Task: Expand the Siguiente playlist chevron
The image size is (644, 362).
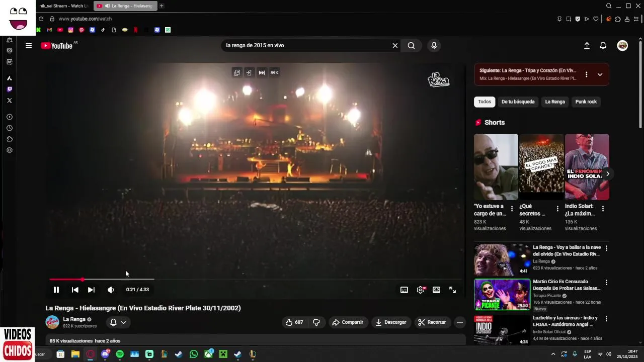Action: tap(600, 74)
